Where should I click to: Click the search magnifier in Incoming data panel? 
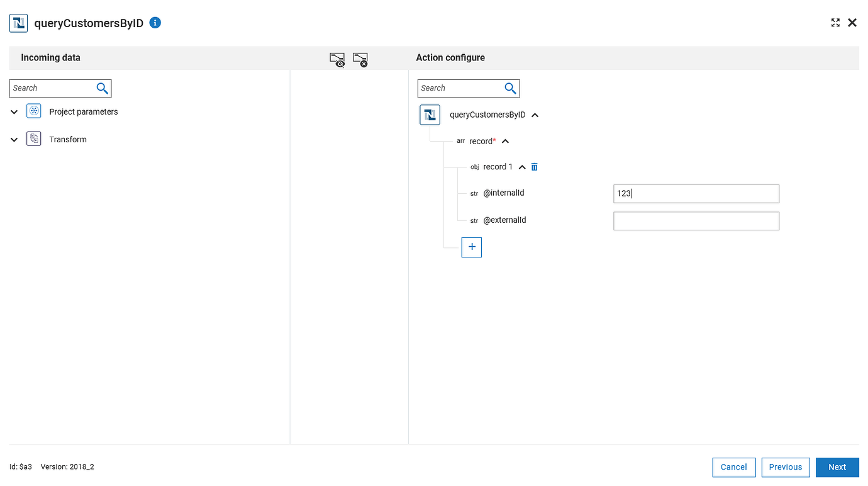coord(102,88)
